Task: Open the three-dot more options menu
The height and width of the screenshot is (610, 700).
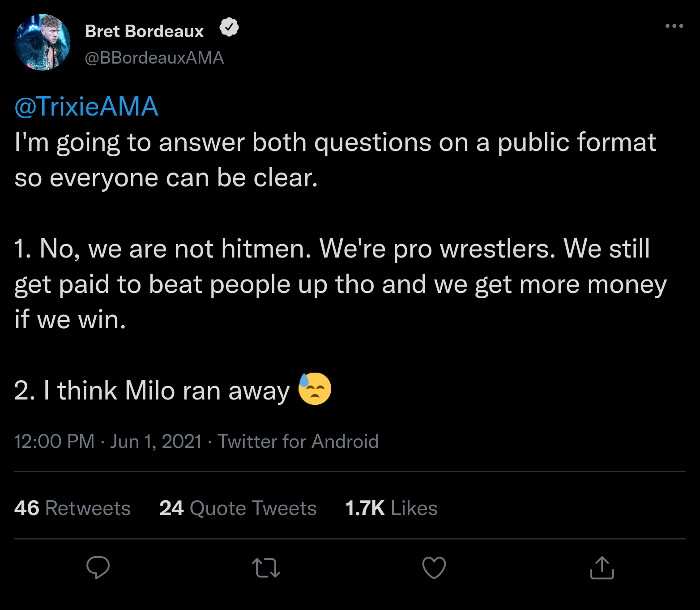Action: point(674,26)
